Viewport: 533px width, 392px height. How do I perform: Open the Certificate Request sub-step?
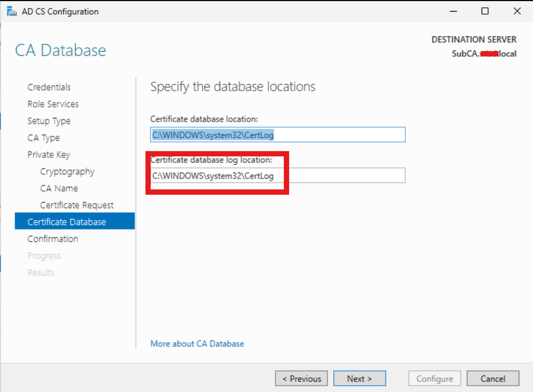[77, 206]
